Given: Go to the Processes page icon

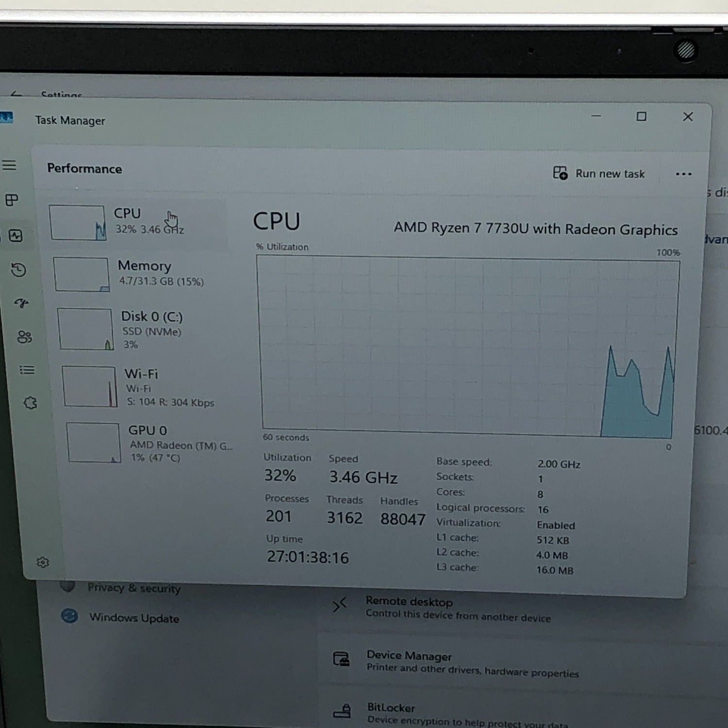Looking at the screenshot, I should click(12, 200).
